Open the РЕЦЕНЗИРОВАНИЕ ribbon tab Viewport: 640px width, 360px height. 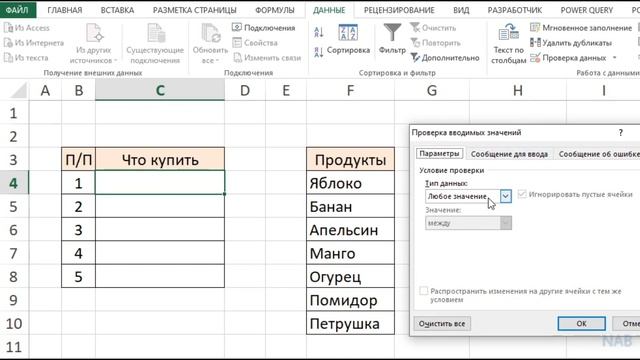pyautogui.click(x=399, y=10)
